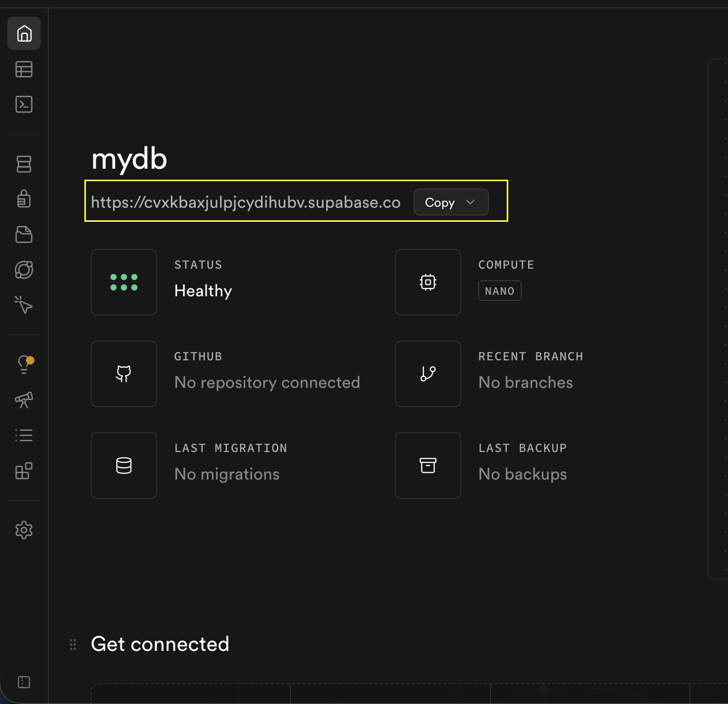
Task: Toggle the sidebar collapse icon
Action: [24, 682]
